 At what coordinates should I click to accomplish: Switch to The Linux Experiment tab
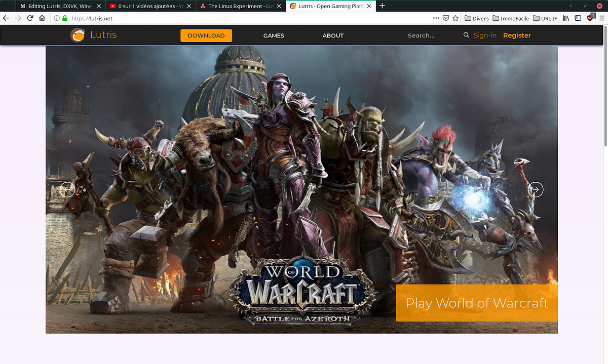coord(240,6)
